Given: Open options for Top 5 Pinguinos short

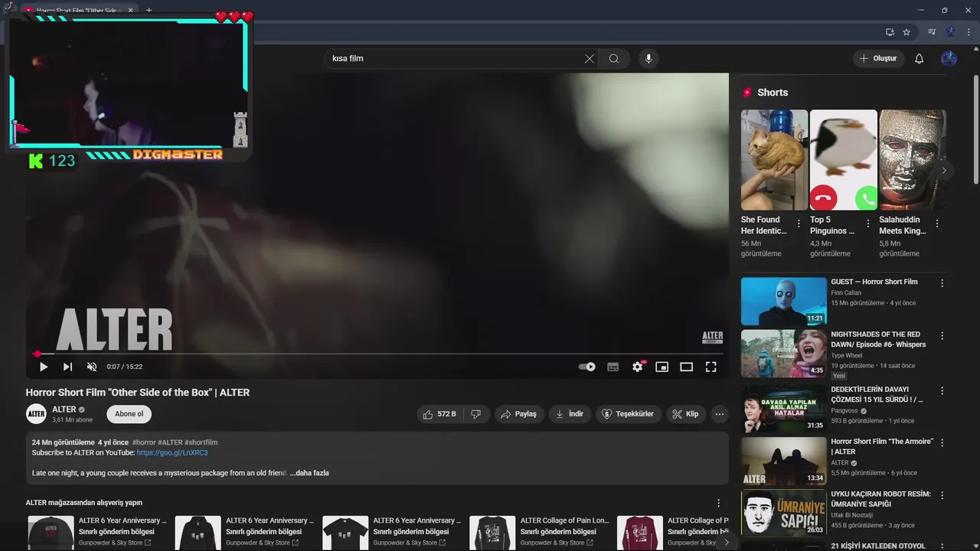Looking at the screenshot, I should pyautogui.click(x=867, y=223).
